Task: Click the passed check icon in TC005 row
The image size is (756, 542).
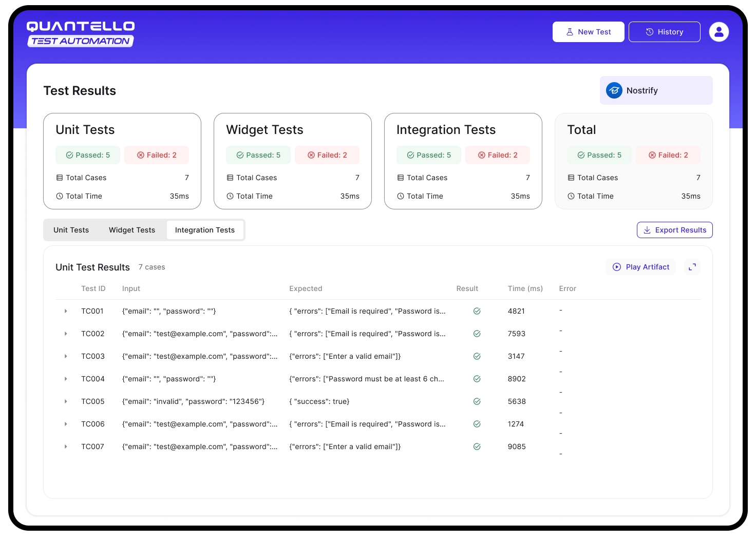Action: click(x=477, y=401)
